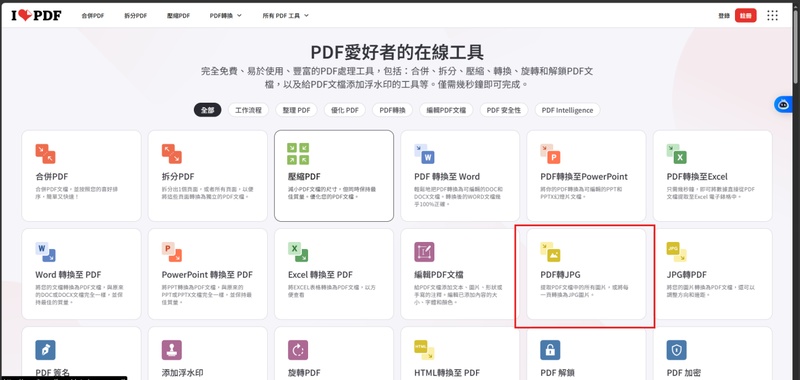Click the PDF 加密 shield icon
The image size is (800, 380).
tap(677, 350)
